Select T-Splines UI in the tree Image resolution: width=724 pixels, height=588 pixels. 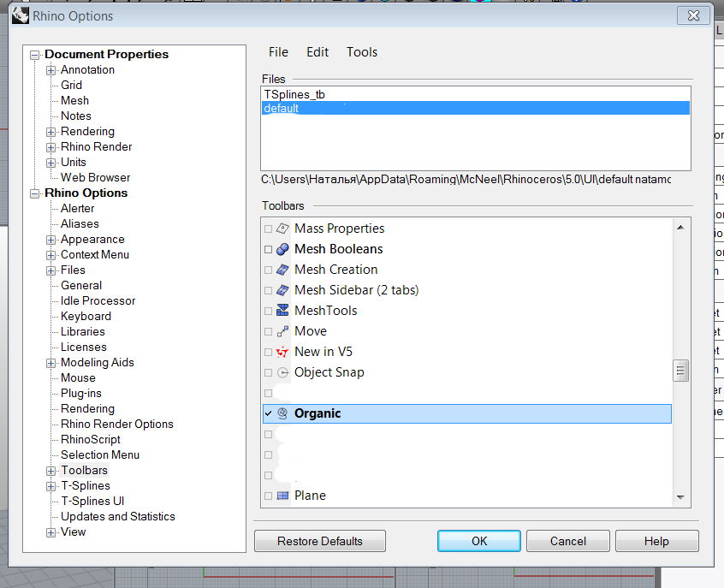92,502
